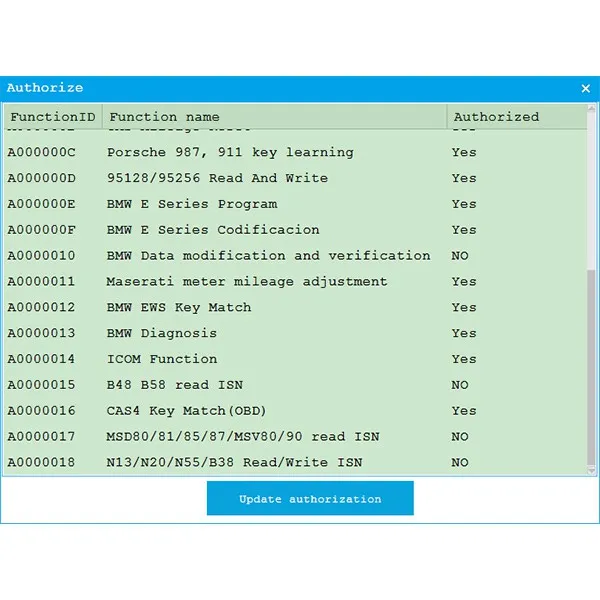This screenshot has width=600, height=600.
Task: Select function ID A0000018
Action: tap(41, 462)
